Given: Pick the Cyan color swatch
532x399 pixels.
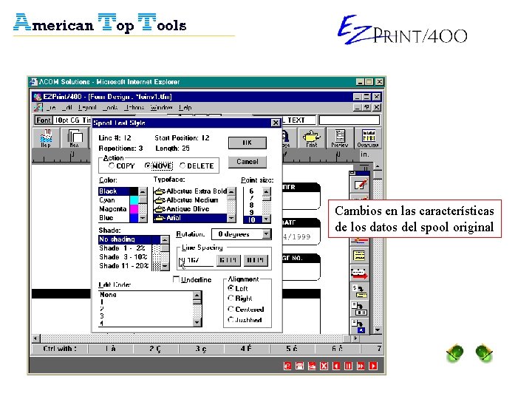Looking at the screenshot, I should click(134, 200).
